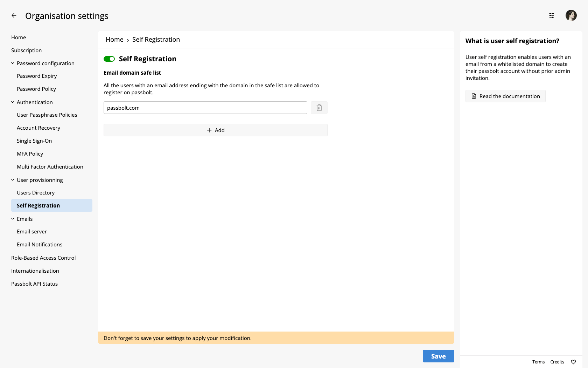588x368 pixels.
Task: Collapse the User provisionning section
Action: coord(13,180)
